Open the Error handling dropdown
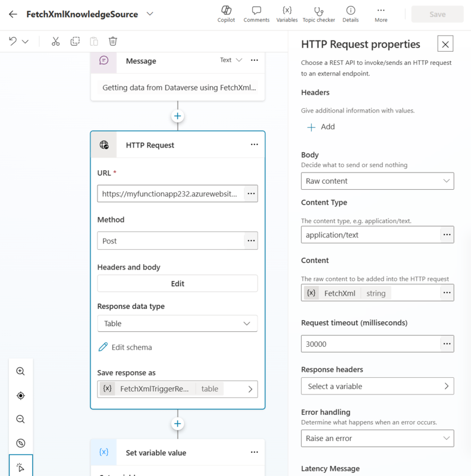Screen dimensions: 471x476 point(377,439)
